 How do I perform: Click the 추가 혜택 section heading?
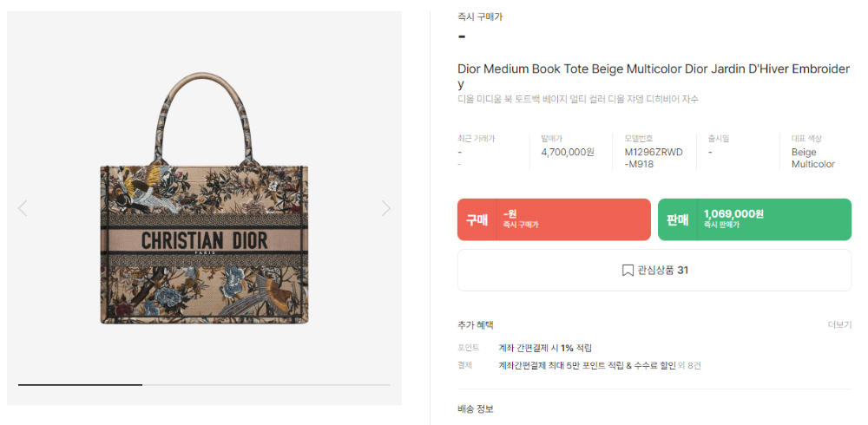coord(475,325)
